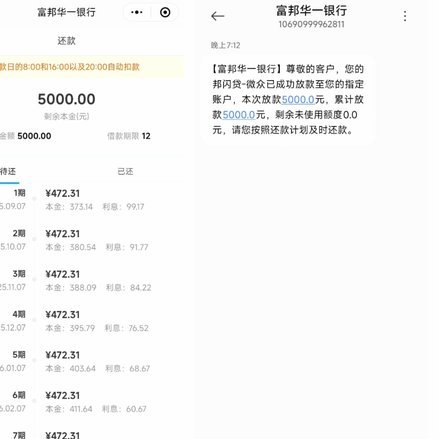Click 富邦华一银行 title in mini-program
Image resolution: width=439 pixels, height=439 pixels.
(66, 12)
